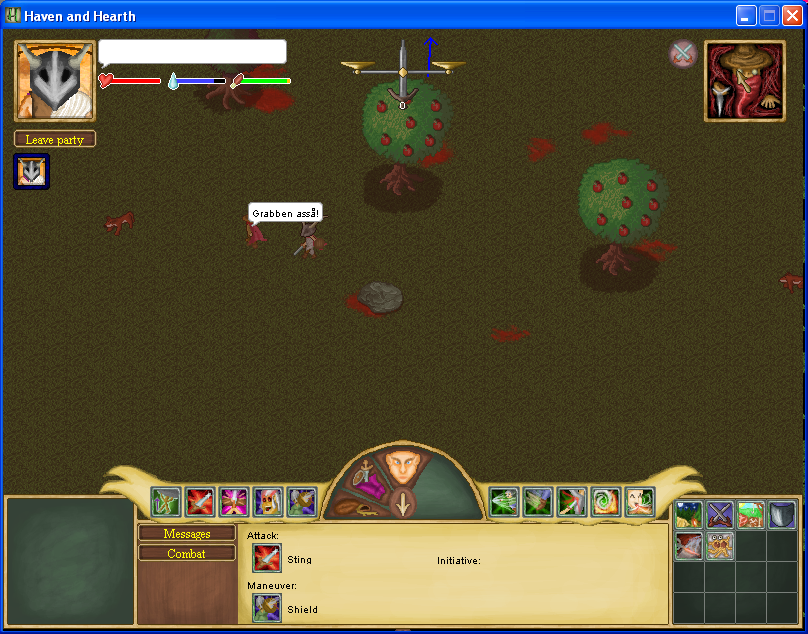Open the crossed swords menu grid icon
This screenshot has height=634, width=808.
click(720, 515)
